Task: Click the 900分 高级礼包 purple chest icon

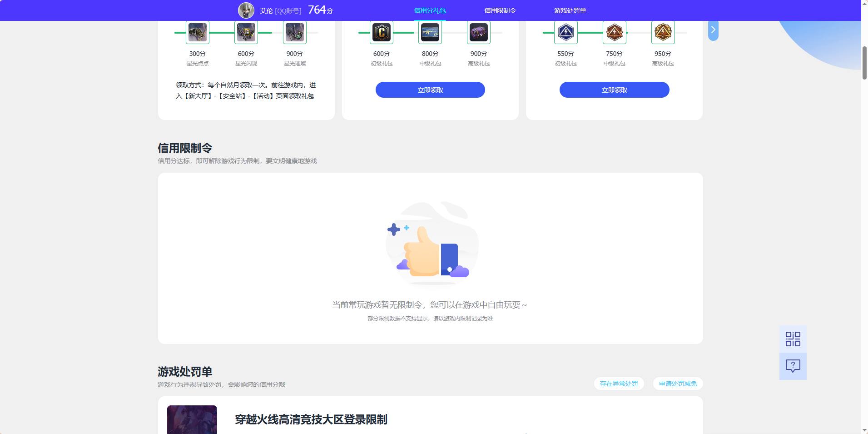Action: (479, 32)
